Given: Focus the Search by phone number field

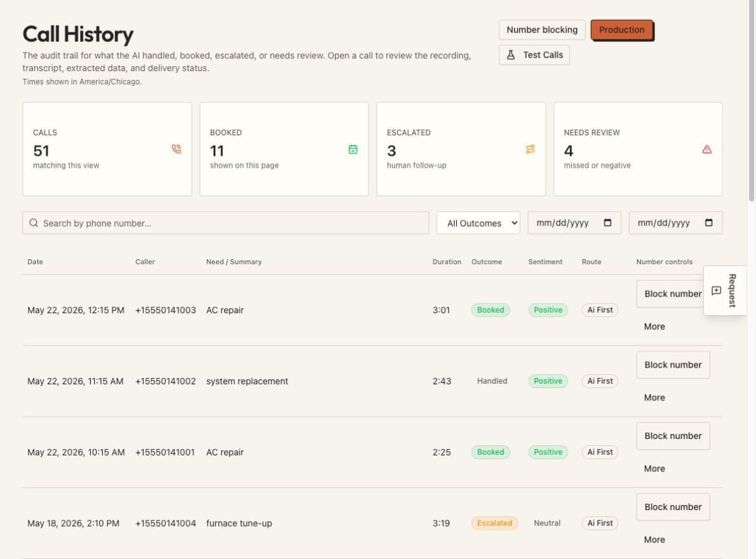Looking at the screenshot, I should [226, 223].
